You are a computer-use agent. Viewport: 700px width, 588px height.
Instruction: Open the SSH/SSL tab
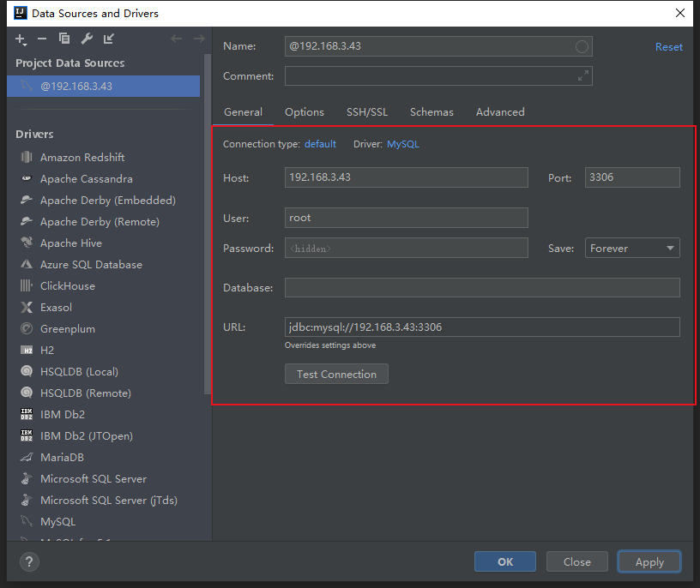pos(367,112)
